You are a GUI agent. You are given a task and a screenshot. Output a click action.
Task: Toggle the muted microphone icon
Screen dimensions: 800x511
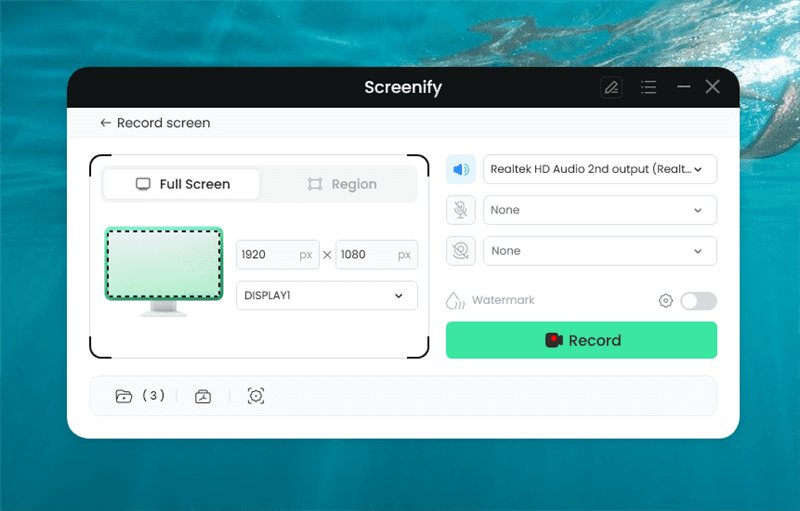pos(461,210)
